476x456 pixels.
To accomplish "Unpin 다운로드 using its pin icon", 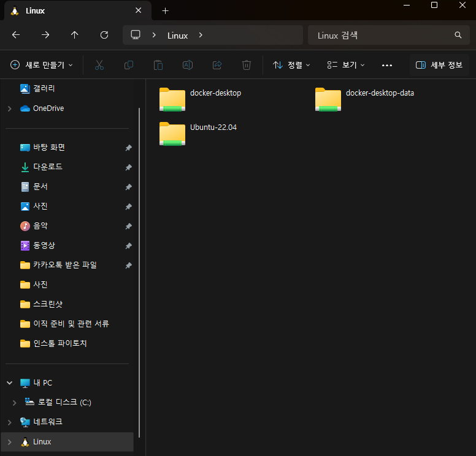I will coord(129,167).
